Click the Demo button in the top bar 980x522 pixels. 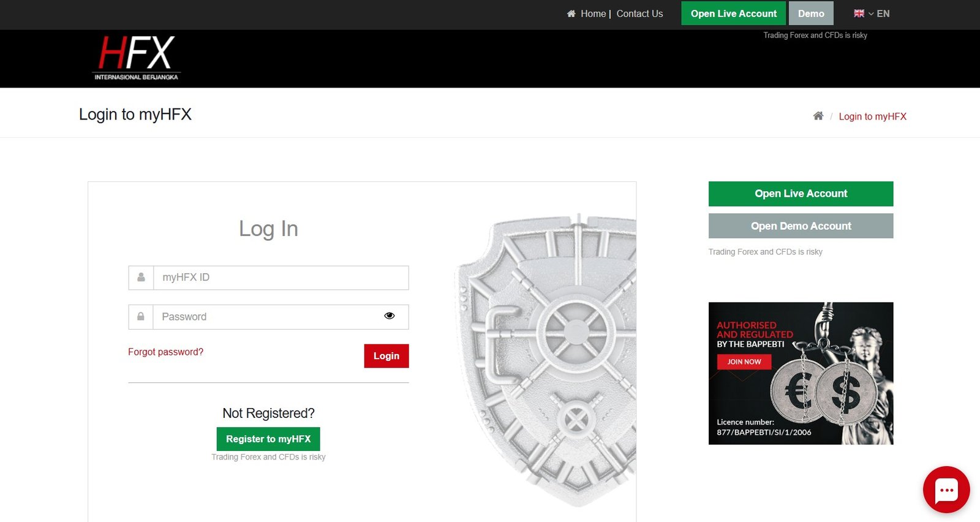[811, 13]
